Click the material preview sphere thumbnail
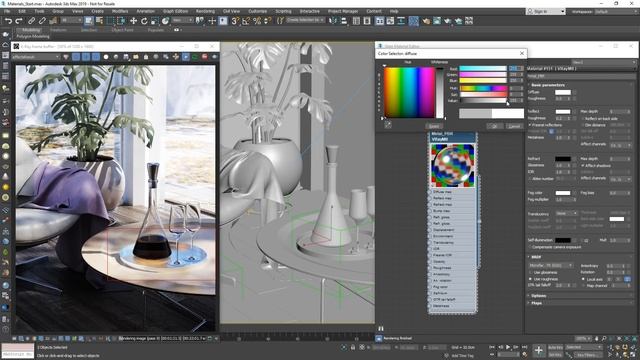The height and width of the screenshot is (360, 640). coord(453,165)
